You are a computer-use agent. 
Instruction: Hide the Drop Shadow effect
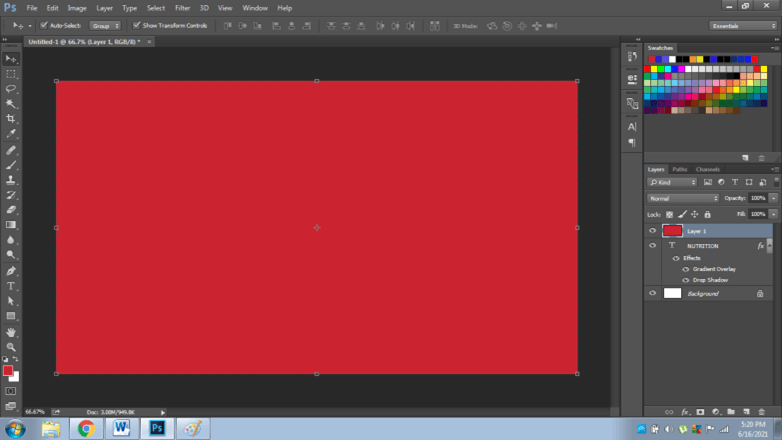pos(686,280)
